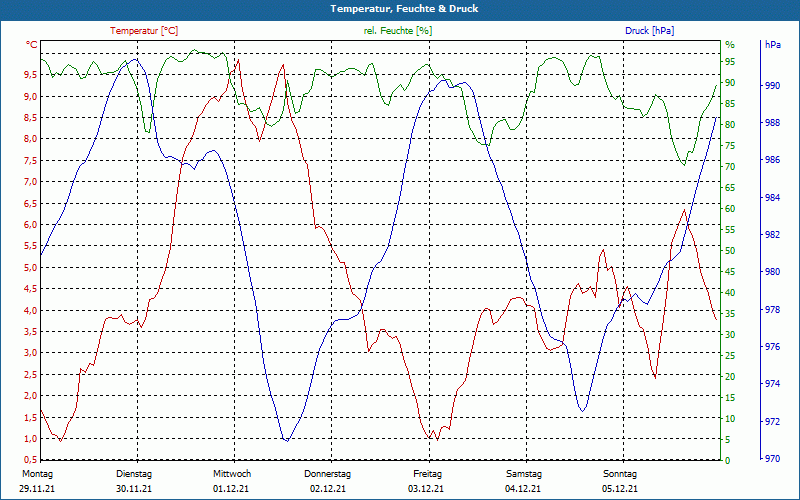800x500 pixels.
Task: Click the green '35' humidity axis value
Action: [x=730, y=314]
